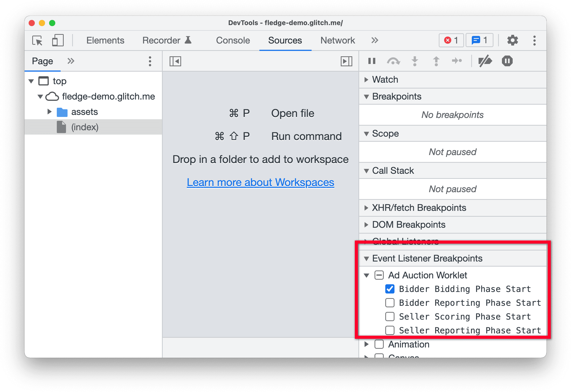Expand the Ad Auction Worklet section
The image size is (571, 392).
367,273
